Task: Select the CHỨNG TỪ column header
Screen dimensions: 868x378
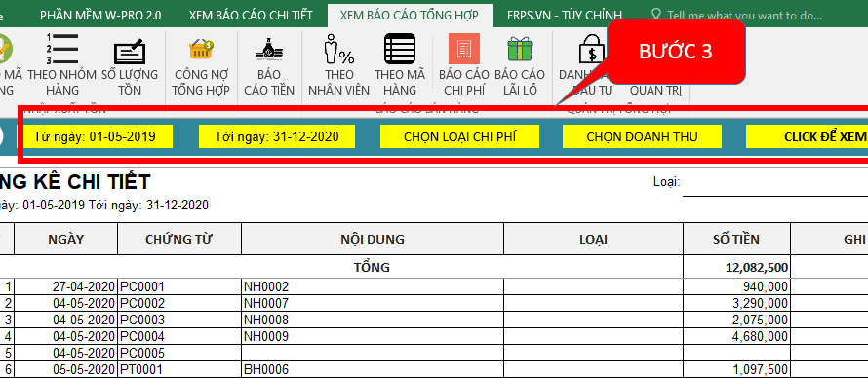Action: coord(179,239)
